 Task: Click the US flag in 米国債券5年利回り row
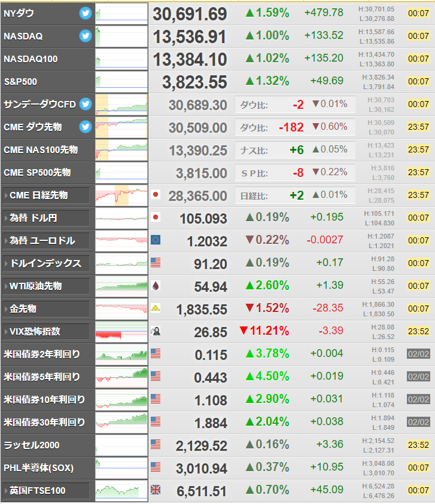(x=156, y=377)
